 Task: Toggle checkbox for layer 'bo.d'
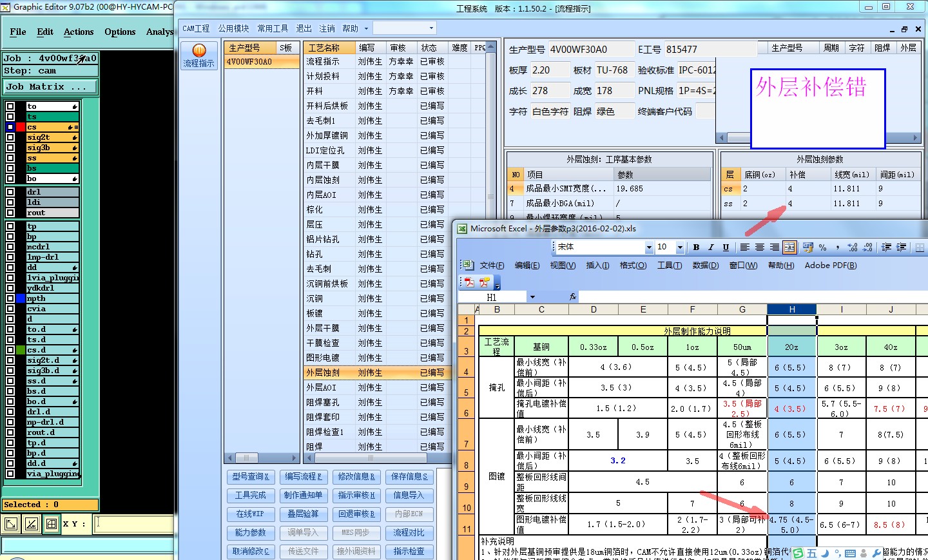click(10, 401)
